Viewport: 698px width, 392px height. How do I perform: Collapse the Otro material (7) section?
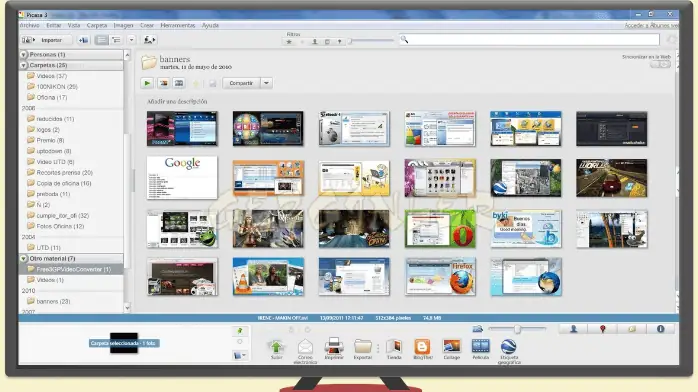coord(24,259)
